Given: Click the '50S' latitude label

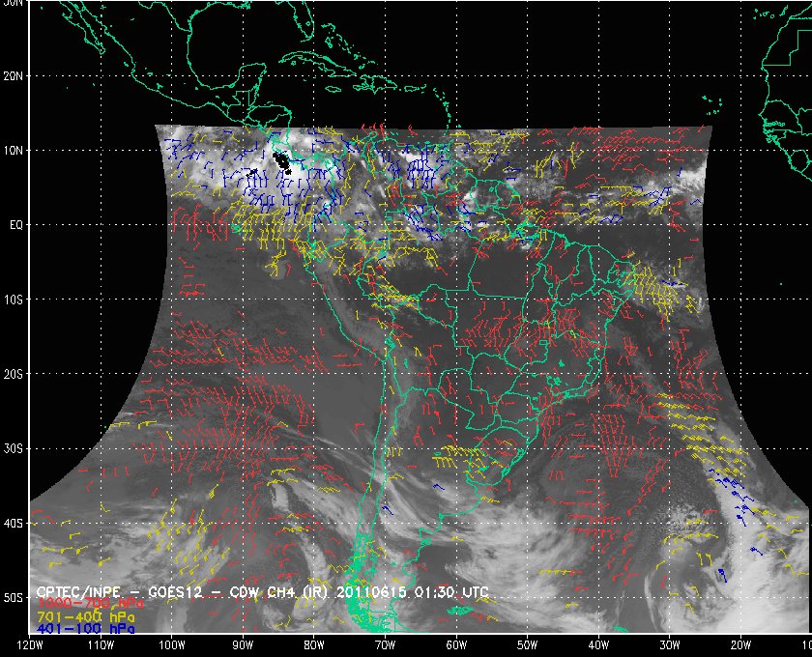Looking at the screenshot, I should (x=14, y=597).
